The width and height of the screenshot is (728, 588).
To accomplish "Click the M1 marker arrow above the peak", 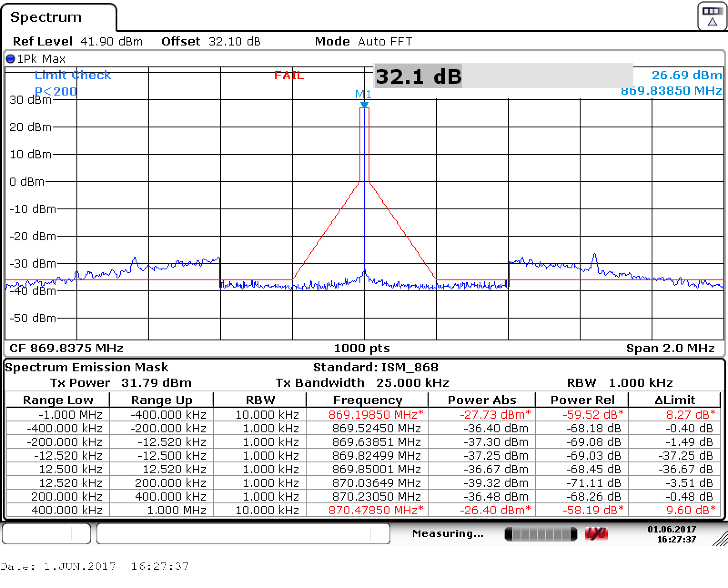I will tap(364, 103).
